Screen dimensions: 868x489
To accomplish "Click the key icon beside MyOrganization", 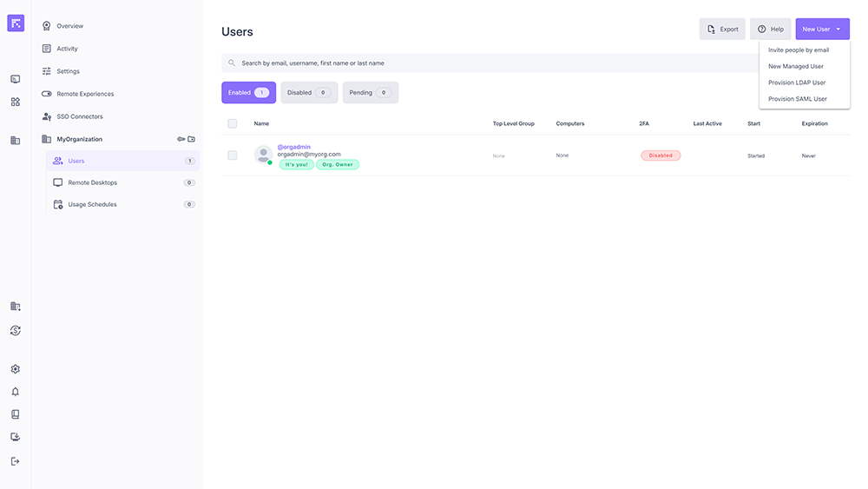I will pyautogui.click(x=181, y=139).
